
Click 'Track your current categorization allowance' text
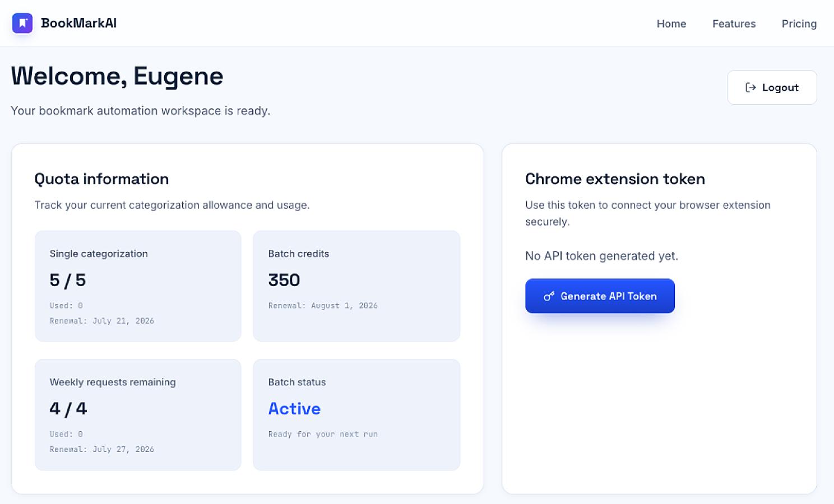click(x=172, y=205)
